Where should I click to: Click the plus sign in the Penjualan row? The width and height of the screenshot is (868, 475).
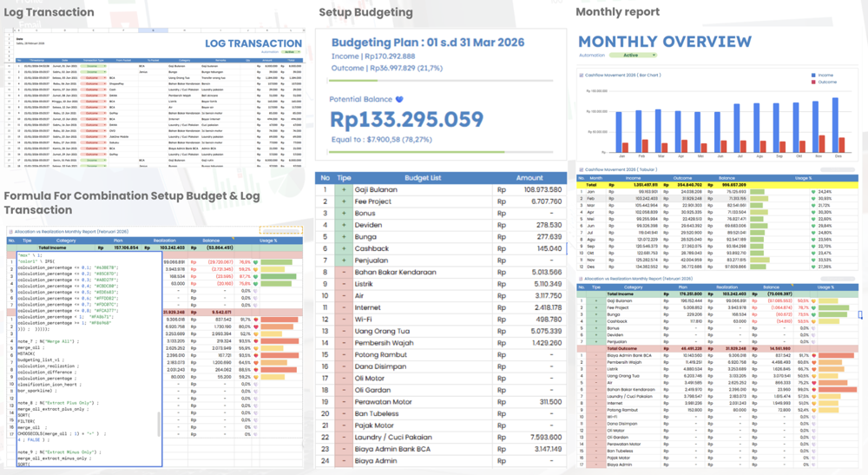click(x=344, y=261)
